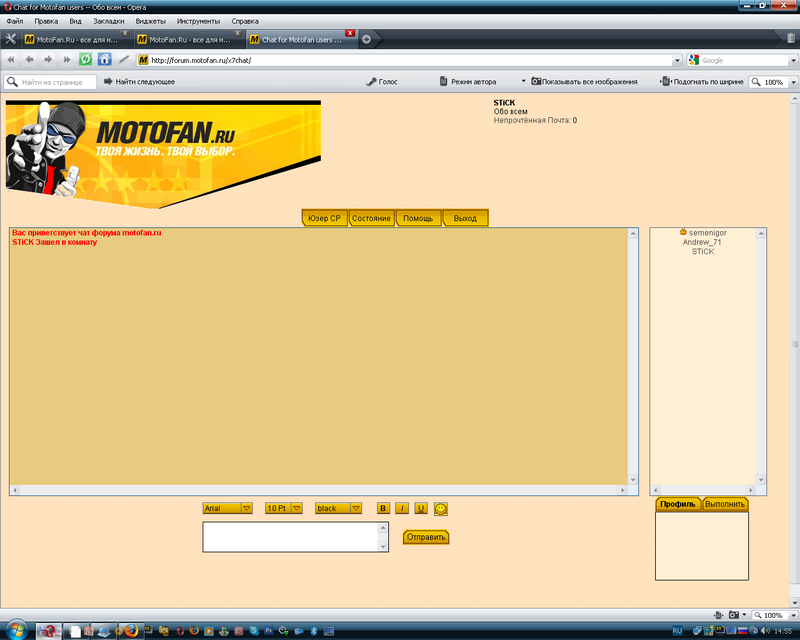Click the Профиль tab button
Screen dimensions: 800x640
pos(678,504)
